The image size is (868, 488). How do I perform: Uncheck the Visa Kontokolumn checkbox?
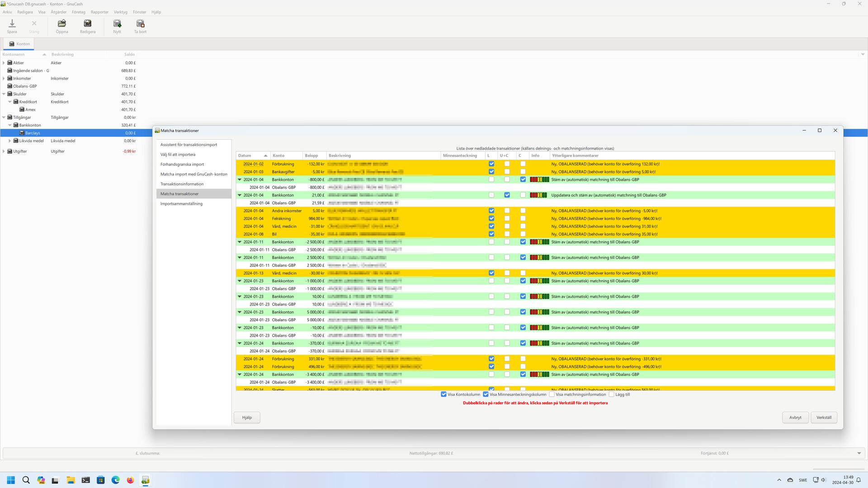coord(443,394)
